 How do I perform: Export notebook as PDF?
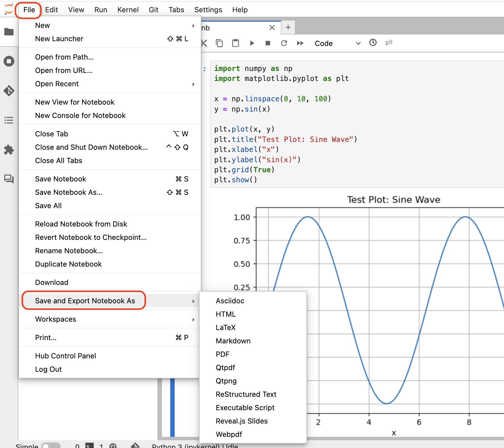click(253, 354)
